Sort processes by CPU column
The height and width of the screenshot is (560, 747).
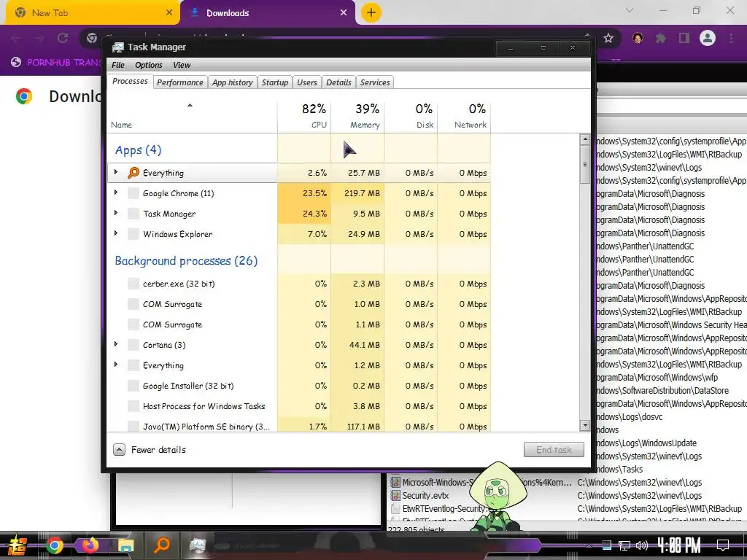304,116
